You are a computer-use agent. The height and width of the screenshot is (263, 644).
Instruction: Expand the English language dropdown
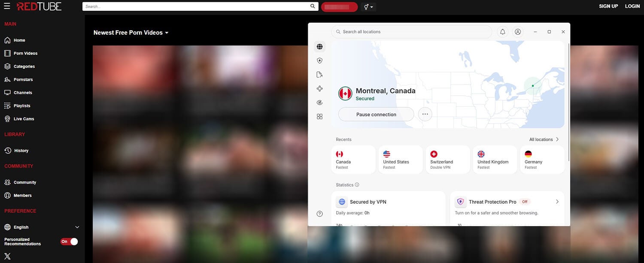(x=41, y=227)
